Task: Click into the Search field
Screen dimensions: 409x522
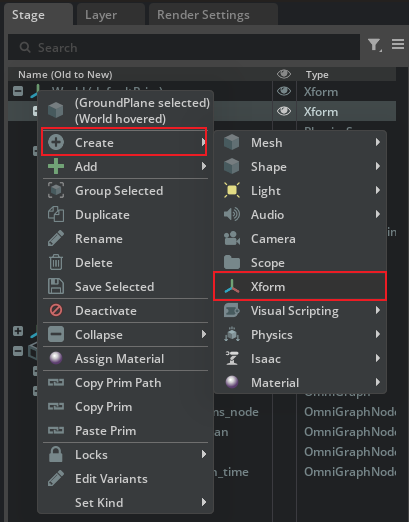Action: click(184, 47)
